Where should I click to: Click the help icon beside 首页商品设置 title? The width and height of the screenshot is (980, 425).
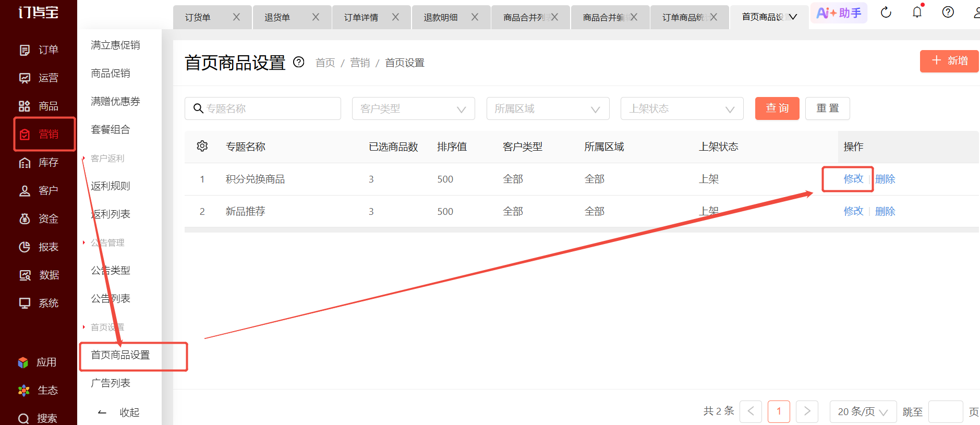[299, 62]
